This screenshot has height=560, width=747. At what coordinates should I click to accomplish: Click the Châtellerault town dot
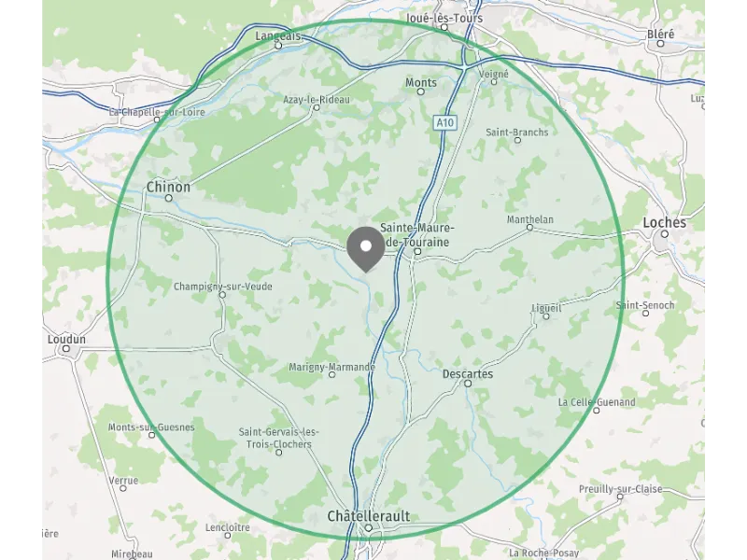[x=368, y=527]
